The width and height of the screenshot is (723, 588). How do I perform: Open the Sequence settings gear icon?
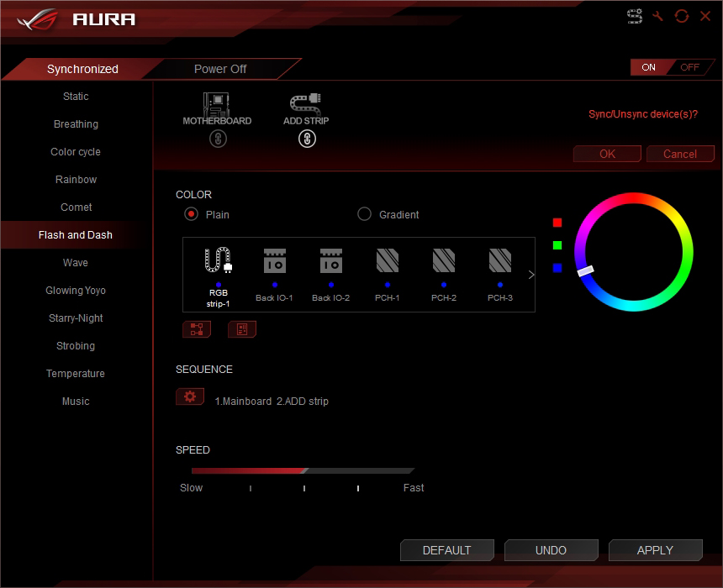(190, 396)
